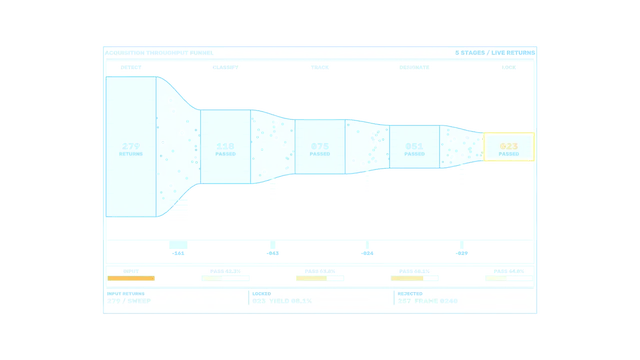The height and width of the screenshot is (360, 640).
Task: Click the -029 drop-off bar
Action: coord(462,245)
